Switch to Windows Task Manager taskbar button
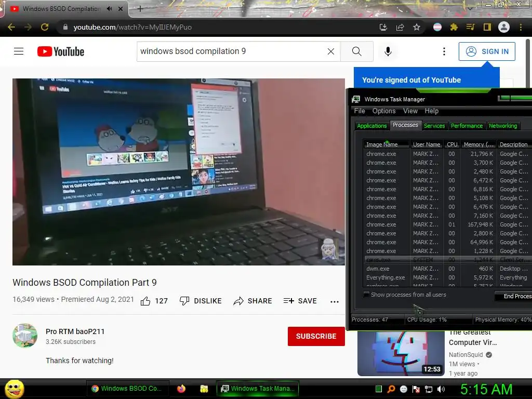The width and height of the screenshot is (532, 399). (258, 389)
